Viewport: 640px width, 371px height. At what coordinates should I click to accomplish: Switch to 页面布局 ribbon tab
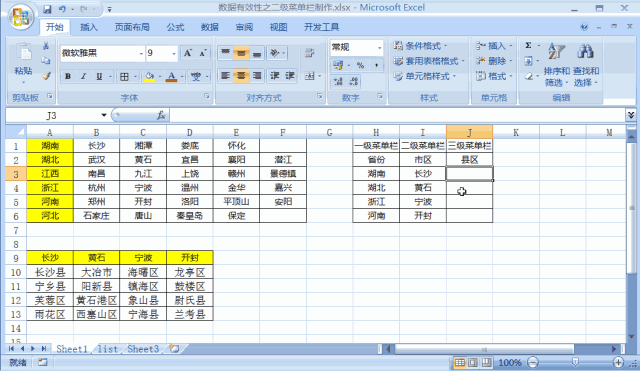pyautogui.click(x=132, y=27)
